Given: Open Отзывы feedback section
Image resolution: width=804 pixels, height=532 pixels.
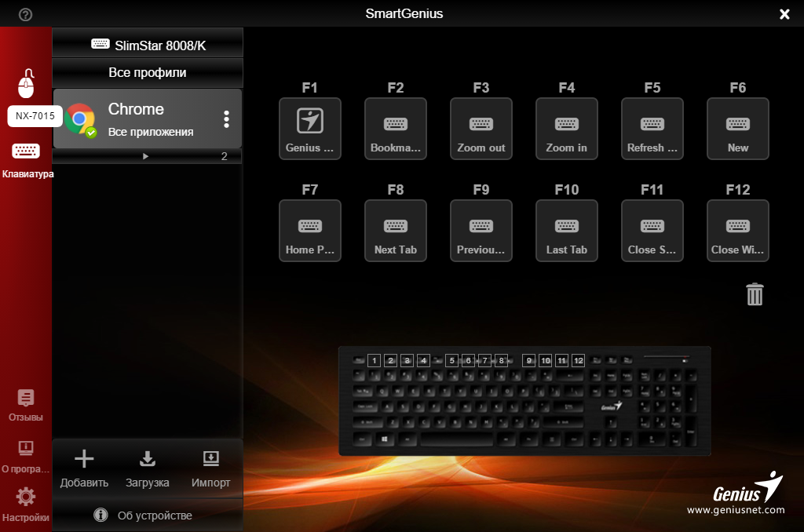Looking at the screenshot, I should click(26, 406).
